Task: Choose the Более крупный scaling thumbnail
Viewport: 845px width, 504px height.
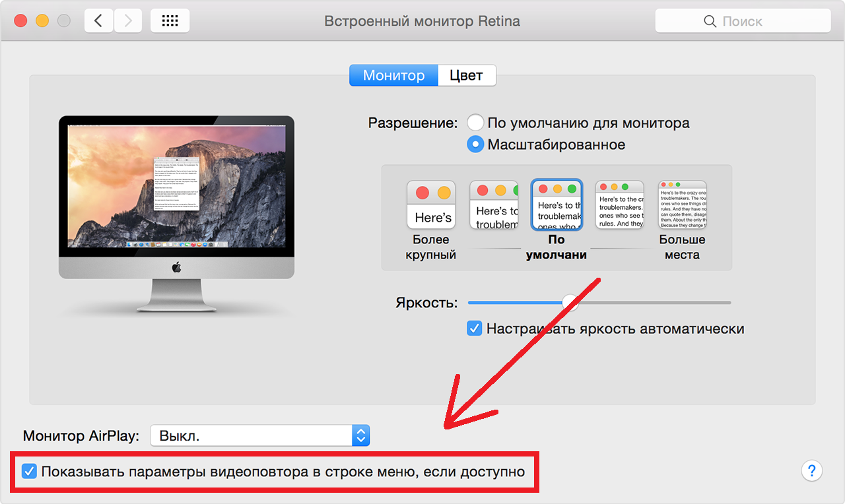Action: pyautogui.click(x=431, y=205)
